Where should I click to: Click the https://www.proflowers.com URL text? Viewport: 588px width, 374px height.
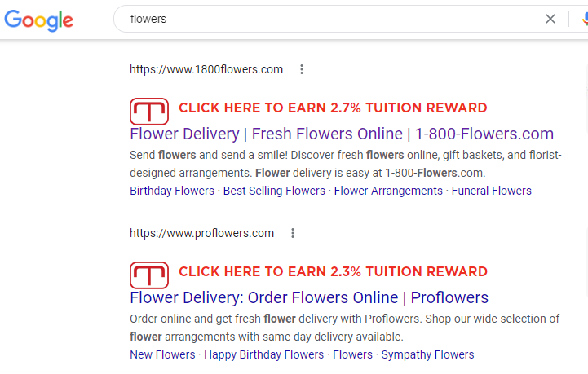pyautogui.click(x=201, y=233)
